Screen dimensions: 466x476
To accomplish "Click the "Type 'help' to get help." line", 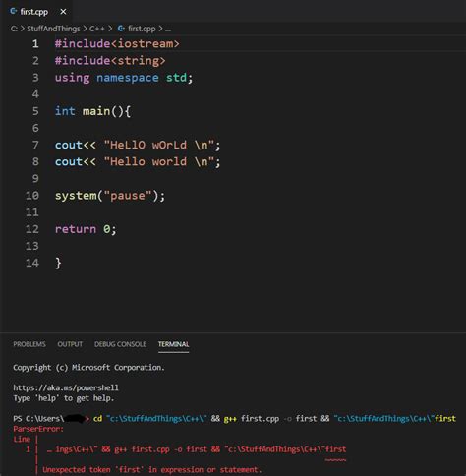I will click(x=64, y=398).
